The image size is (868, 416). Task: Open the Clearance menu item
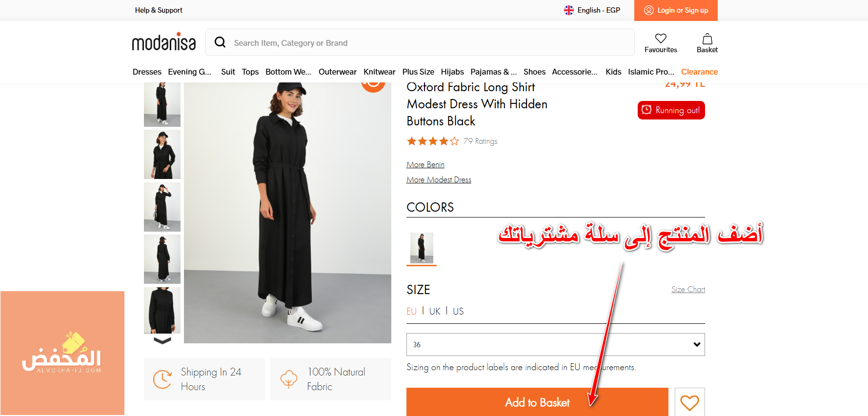pyautogui.click(x=699, y=72)
